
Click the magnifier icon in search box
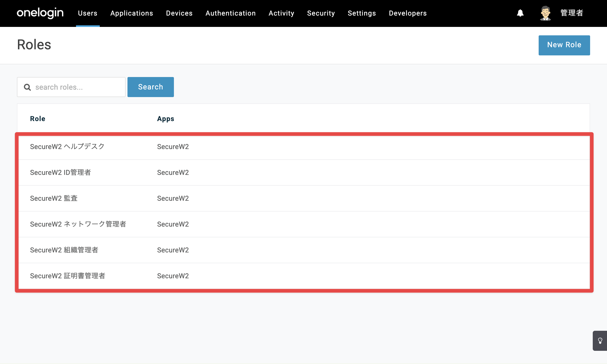(27, 87)
